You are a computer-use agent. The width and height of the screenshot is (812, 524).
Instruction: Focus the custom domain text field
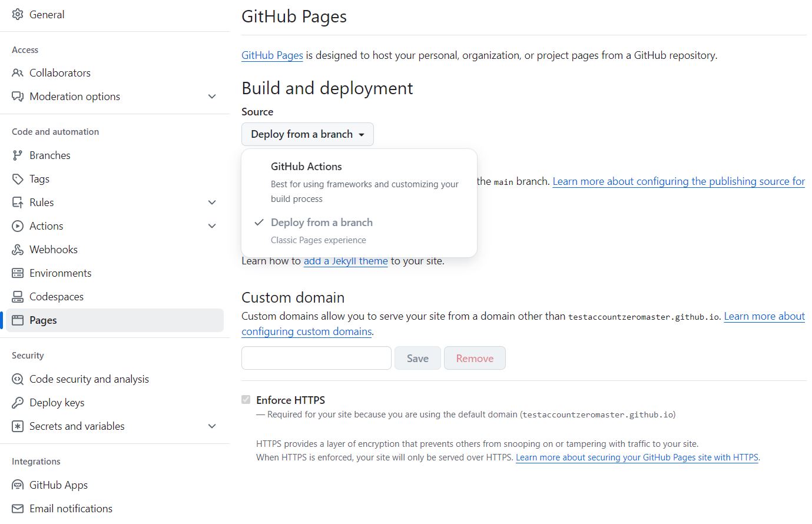pos(316,358)
